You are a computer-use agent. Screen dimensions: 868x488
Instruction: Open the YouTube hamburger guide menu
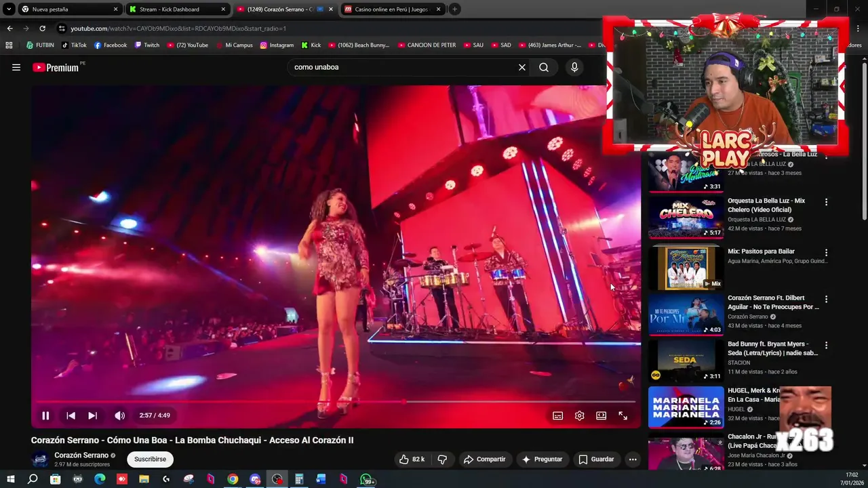16,67
